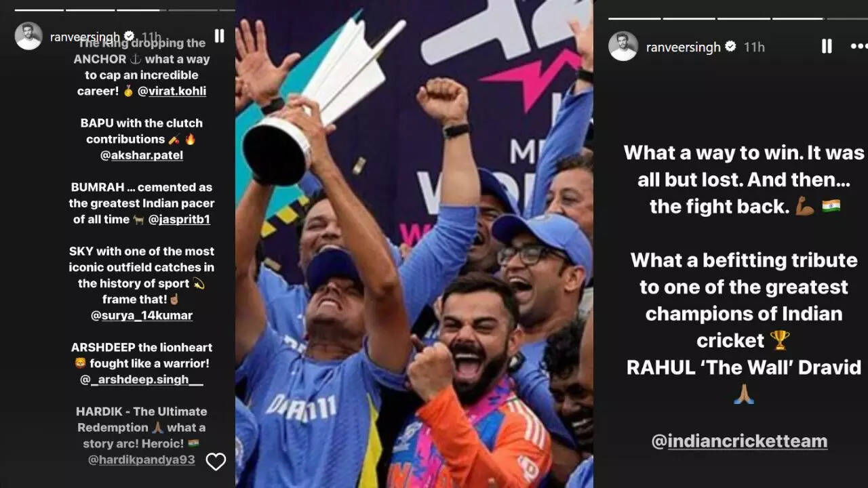Like the story with heart icon
Image resolution: width=868 pixels, height=488 pixels.
pos(216,462)
